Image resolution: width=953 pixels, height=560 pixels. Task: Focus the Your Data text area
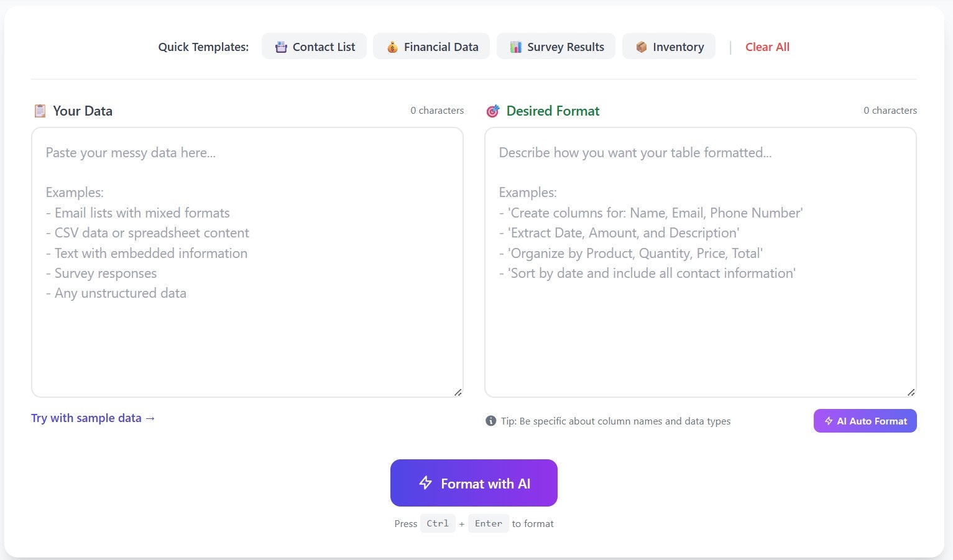247,262
